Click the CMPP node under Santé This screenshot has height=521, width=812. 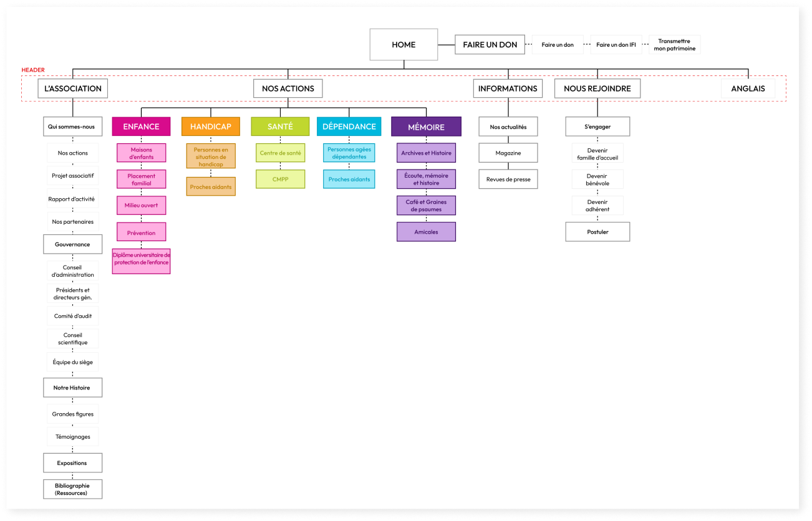coord(280,179)
